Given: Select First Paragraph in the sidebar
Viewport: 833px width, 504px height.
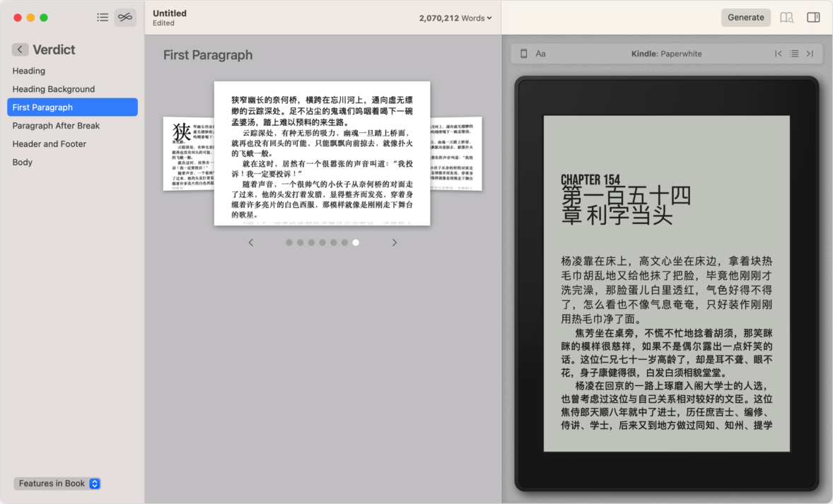Looking at the screenshot, I should pos(72,107).
